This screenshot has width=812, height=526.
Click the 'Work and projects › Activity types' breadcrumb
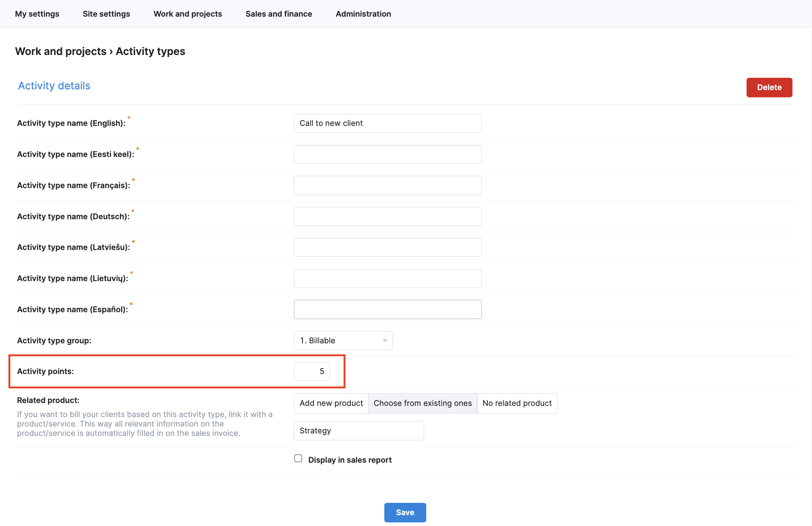(100, 51)
